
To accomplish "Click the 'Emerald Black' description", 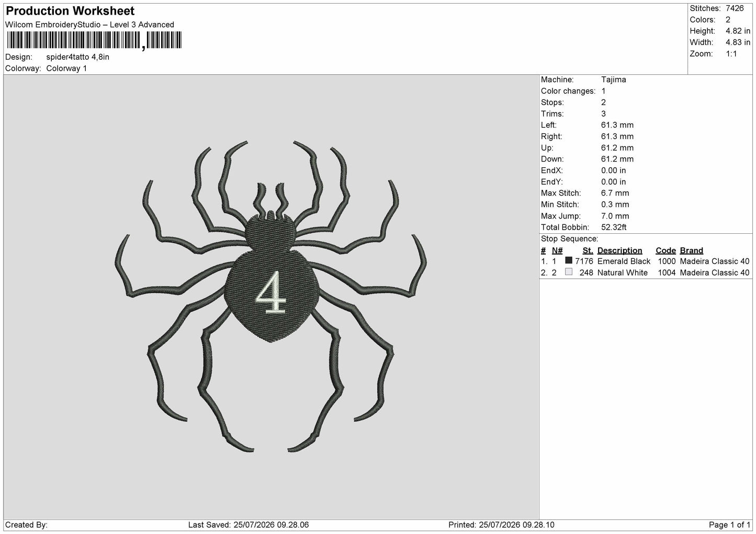I will tap(624, 262).
